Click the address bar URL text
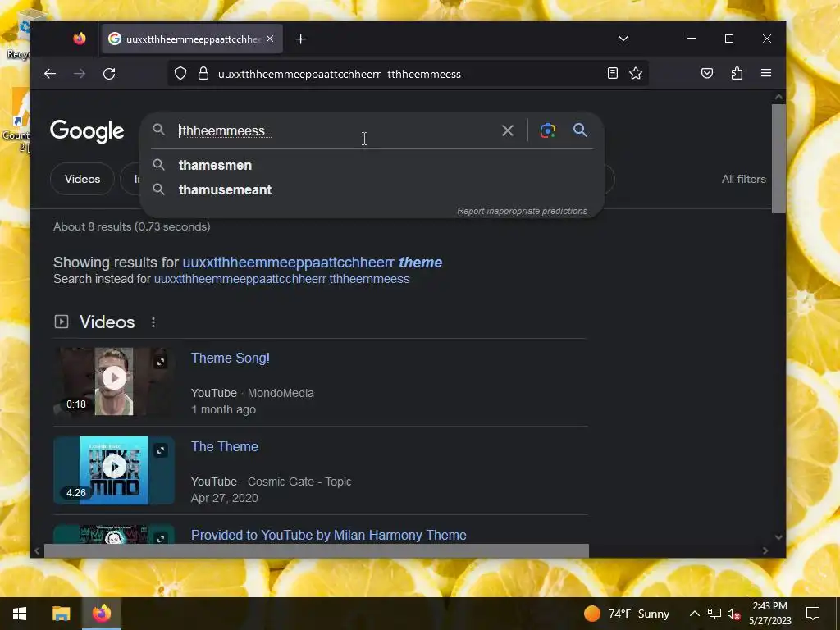The height and width of the screenshot is (630, 840). click(x=339, y=74)
